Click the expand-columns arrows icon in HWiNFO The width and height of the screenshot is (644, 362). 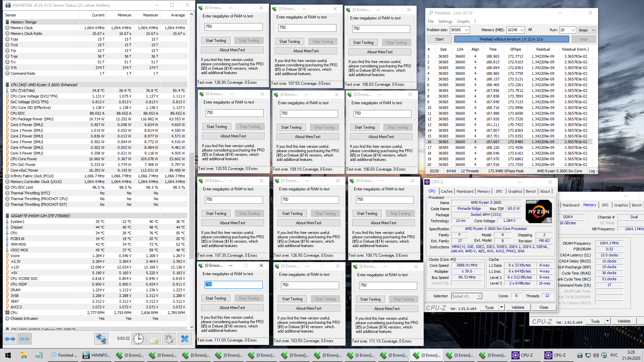point(10,339)
